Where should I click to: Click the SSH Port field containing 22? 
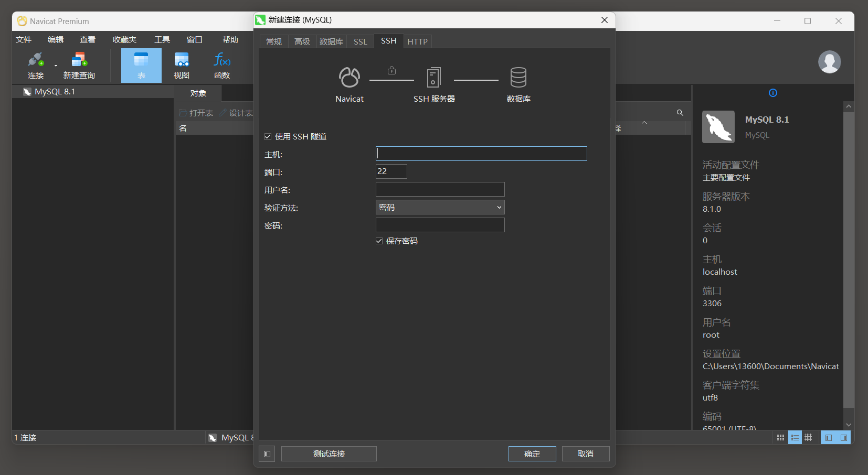pyautogui.click(x=391, y=171)
